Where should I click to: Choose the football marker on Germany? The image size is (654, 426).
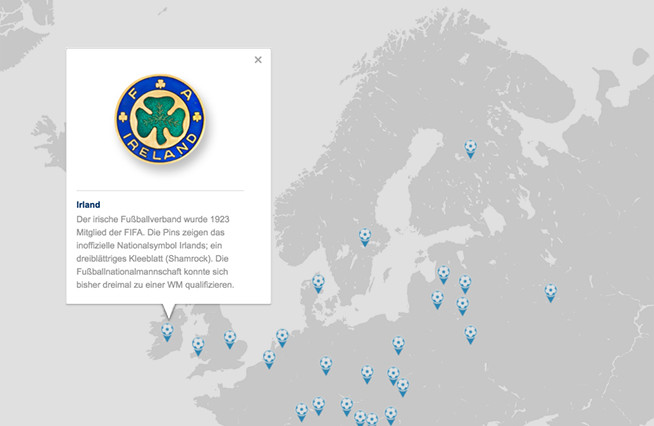pos(326,366)
